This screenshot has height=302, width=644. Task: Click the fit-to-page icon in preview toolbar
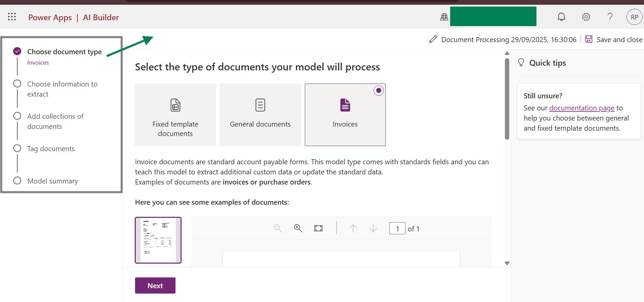[x=318, y=228]
